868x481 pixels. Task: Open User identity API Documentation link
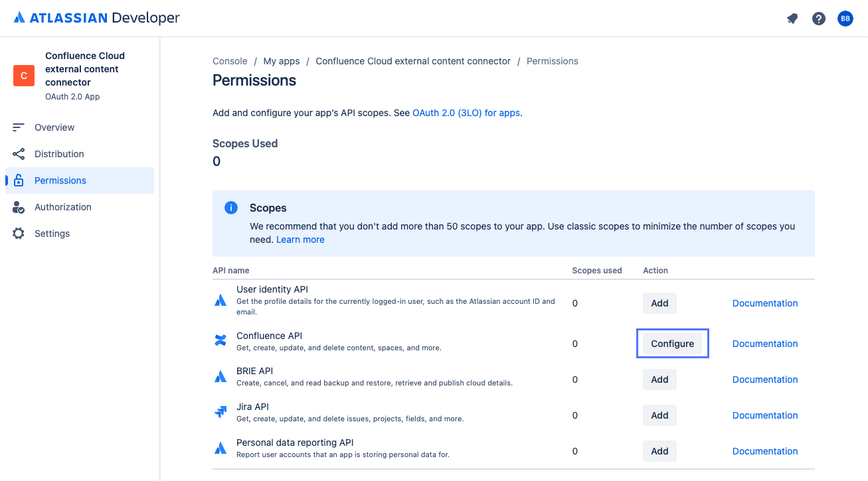pyautogui.click(x=765, y=303)
